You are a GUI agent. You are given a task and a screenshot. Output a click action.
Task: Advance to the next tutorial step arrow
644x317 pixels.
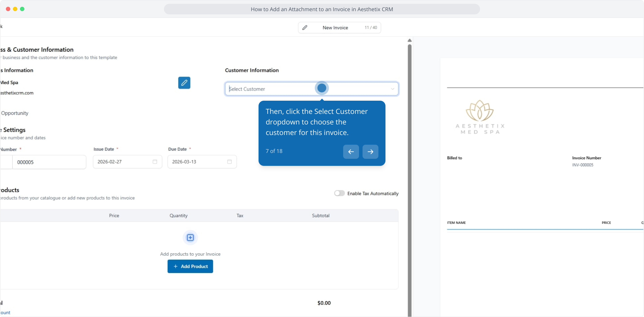[x=370, y=152]
